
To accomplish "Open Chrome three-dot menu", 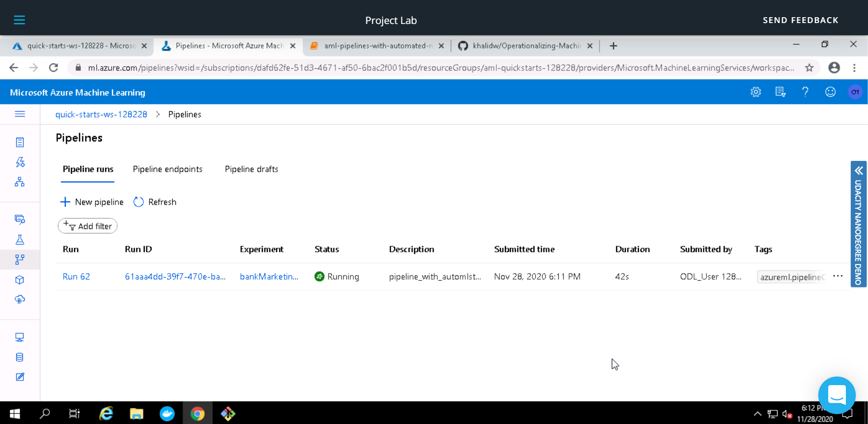I will pyautogui.click(x=854, y=68).
